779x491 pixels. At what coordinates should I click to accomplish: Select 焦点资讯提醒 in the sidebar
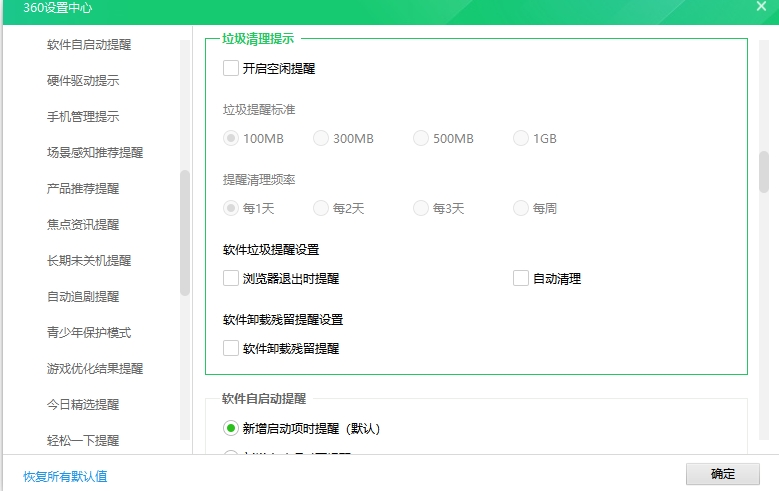(83, 225)
